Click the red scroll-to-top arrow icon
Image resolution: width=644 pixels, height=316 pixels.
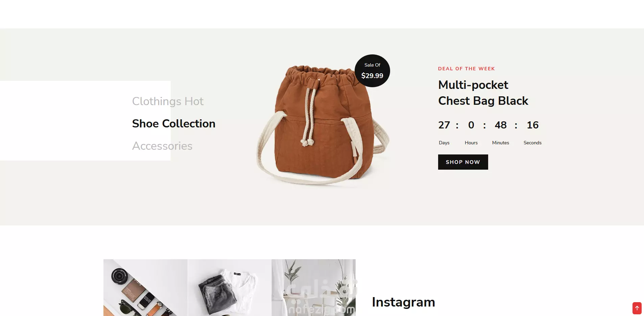(x=637, y=308)
